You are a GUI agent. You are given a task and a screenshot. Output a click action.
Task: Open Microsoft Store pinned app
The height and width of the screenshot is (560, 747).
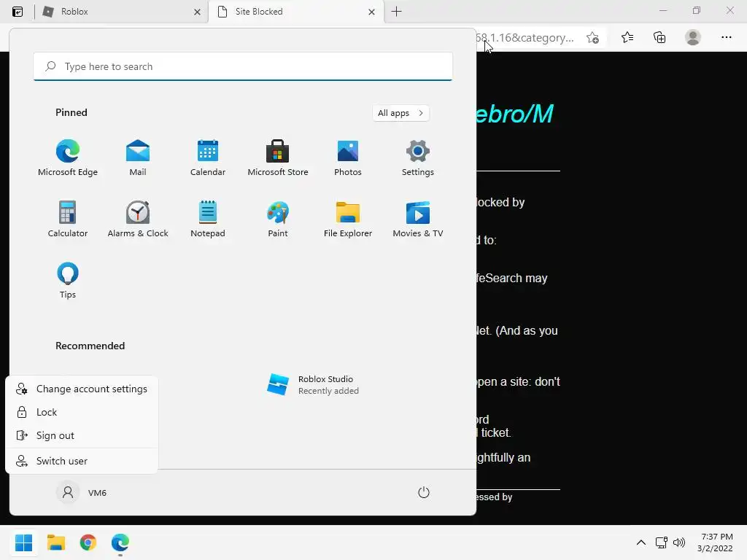click(x=278, y=158)
